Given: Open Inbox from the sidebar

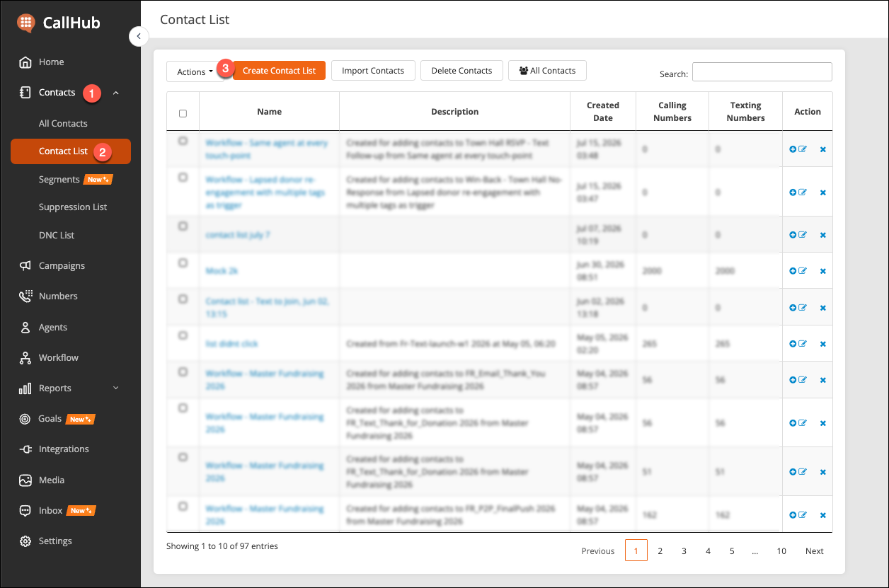Looking at the screenshot, I should [50, 510].
